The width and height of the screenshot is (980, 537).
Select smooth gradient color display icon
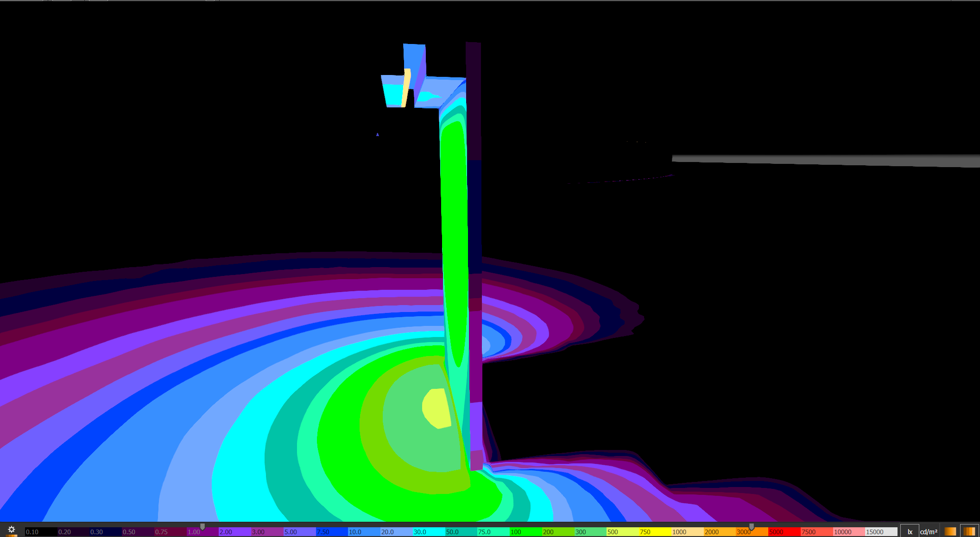point(950,532)
